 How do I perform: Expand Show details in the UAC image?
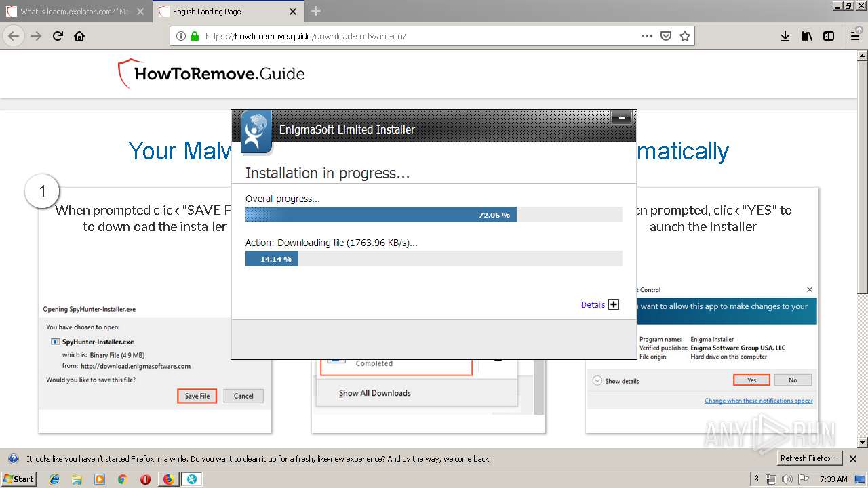tap(616, 381)
